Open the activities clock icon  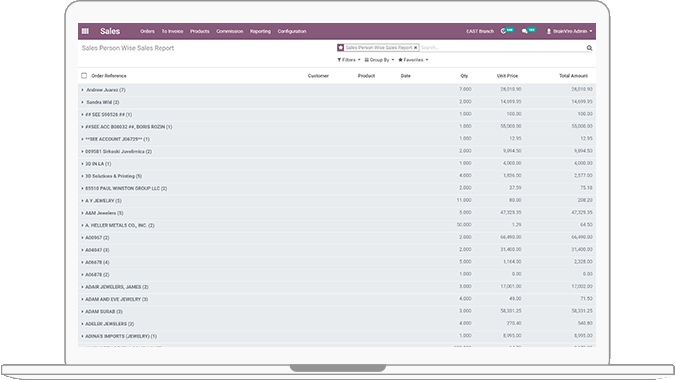point(503,31)
